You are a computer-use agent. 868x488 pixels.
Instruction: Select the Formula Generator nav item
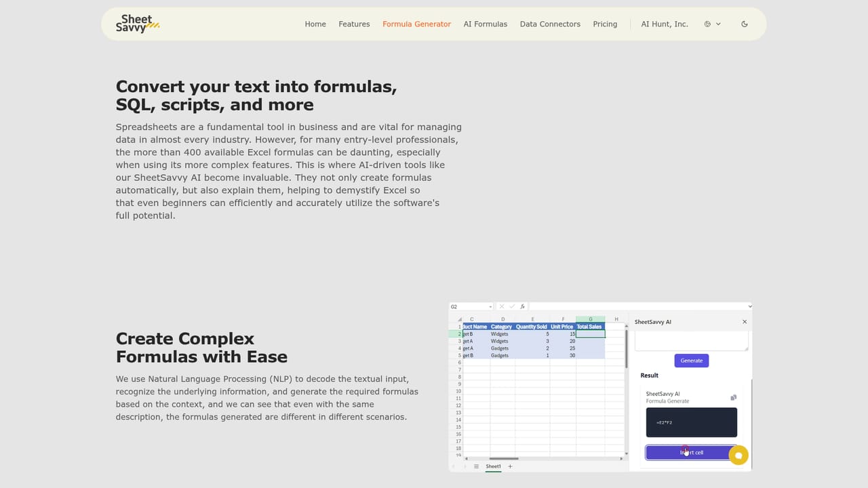click(x=416, y=24)
